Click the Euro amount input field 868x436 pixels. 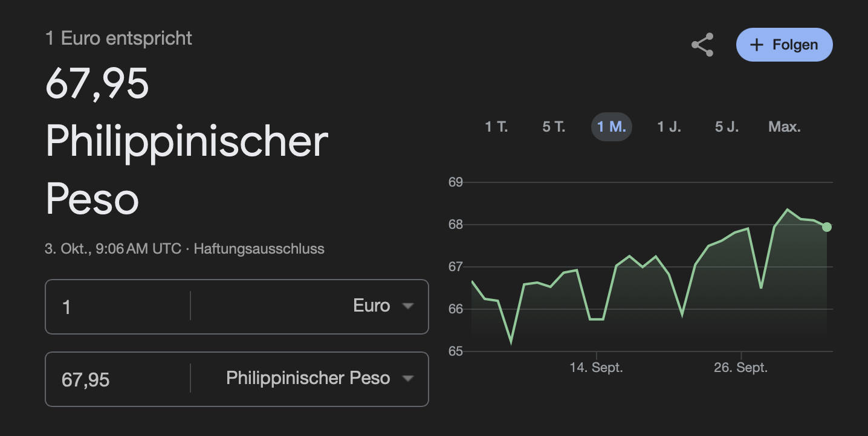coord(118,307)
